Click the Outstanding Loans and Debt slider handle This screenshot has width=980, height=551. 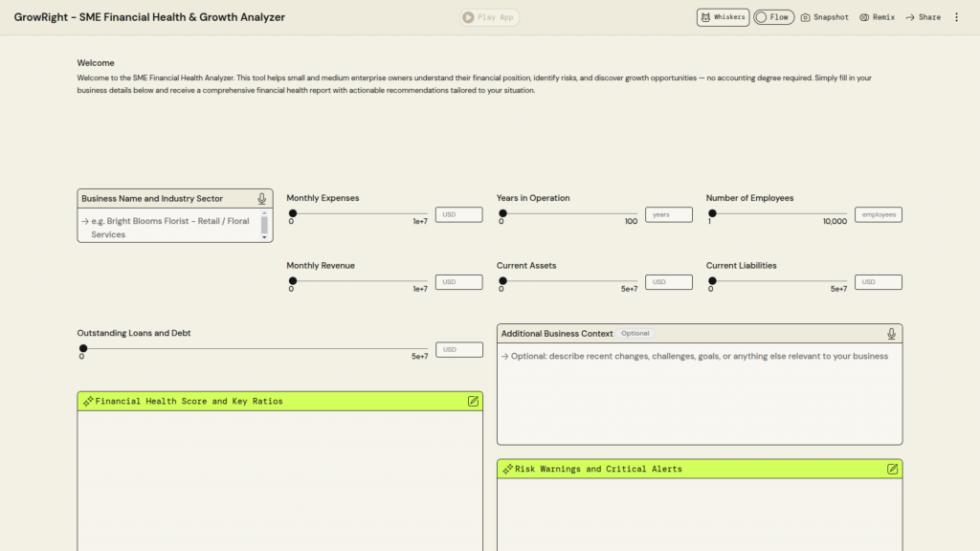point(83,349)
